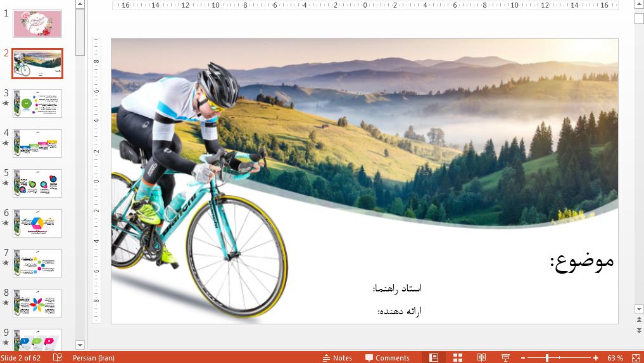Click Persian (Iran) language indicator
Screen dimensions: 644x363
93,358
